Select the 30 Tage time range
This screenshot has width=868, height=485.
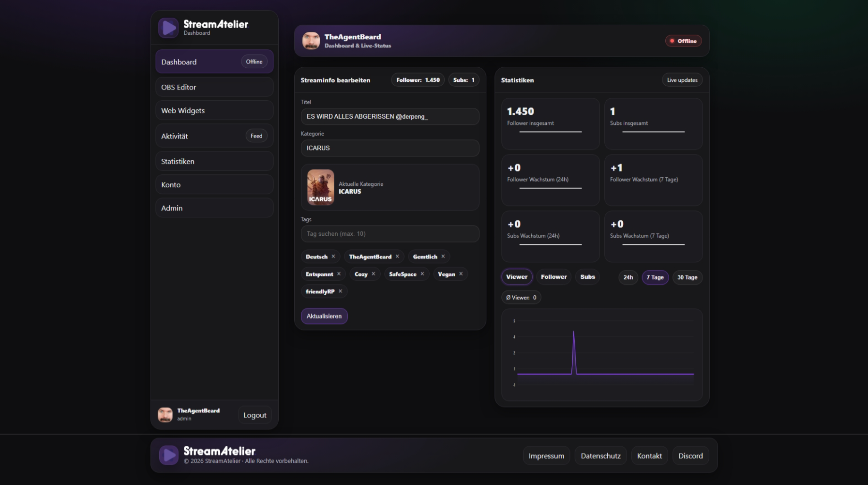click(687, 277)
